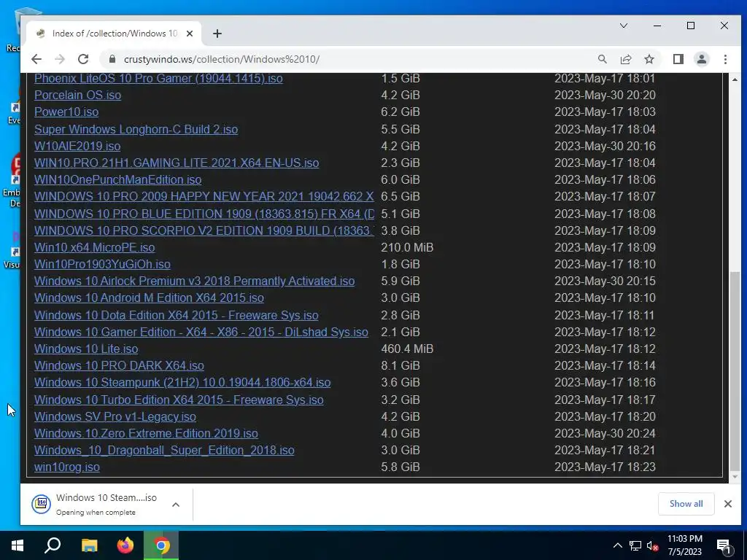Expand download item options chevron
The width and height of the screenshot is (747, 560).
click(x=176, y=505)
